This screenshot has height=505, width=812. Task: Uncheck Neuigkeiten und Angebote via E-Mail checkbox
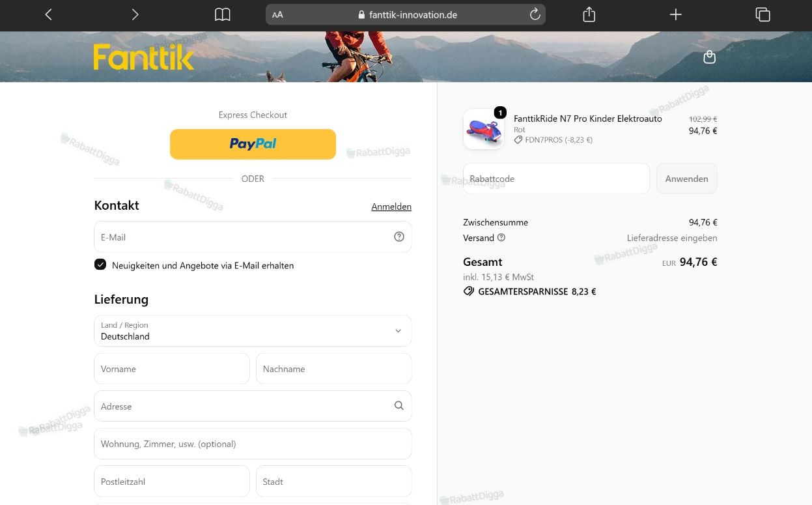(100, 265)
